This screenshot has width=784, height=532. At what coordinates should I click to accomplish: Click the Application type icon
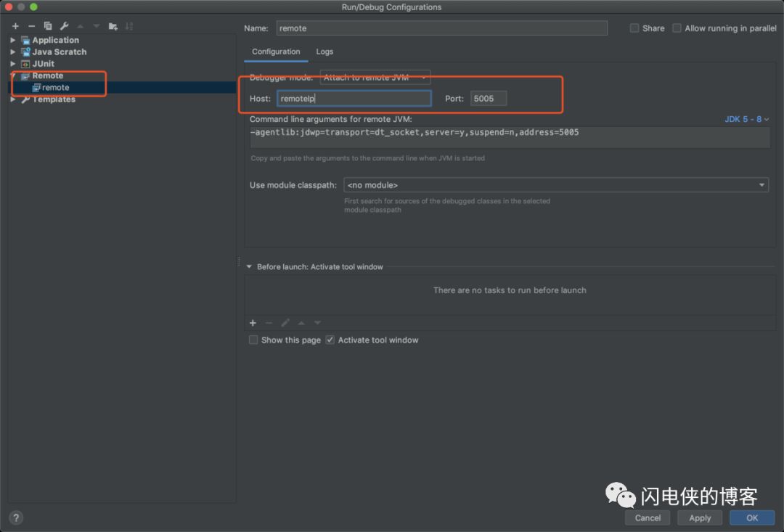[25, 40]
